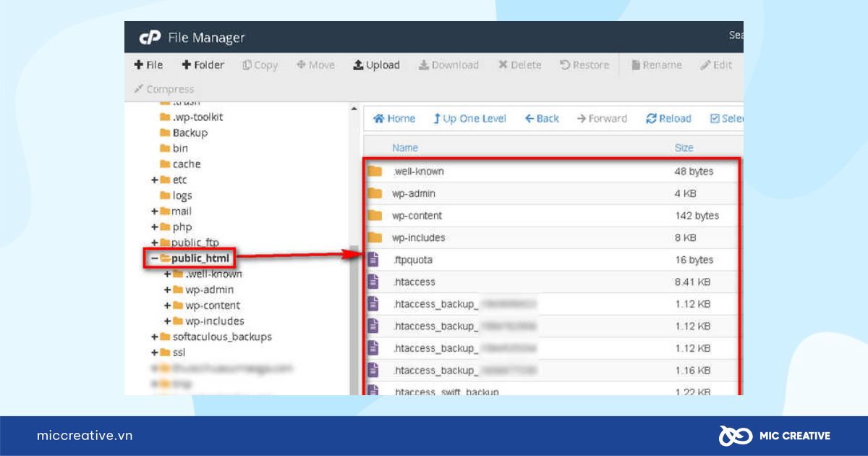Image resolution: width=868 pixels, height=456 pixels.
Task: Create a new folder with +Folder
Action: point(203,65)
